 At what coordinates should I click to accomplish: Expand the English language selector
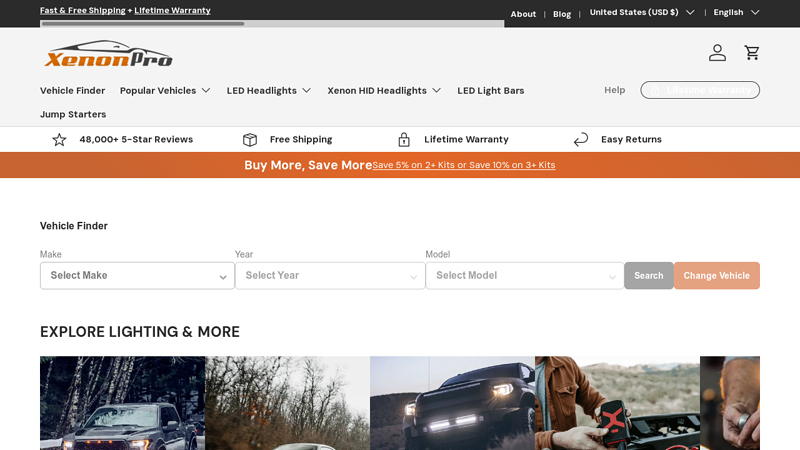click(x=736, y=13)
